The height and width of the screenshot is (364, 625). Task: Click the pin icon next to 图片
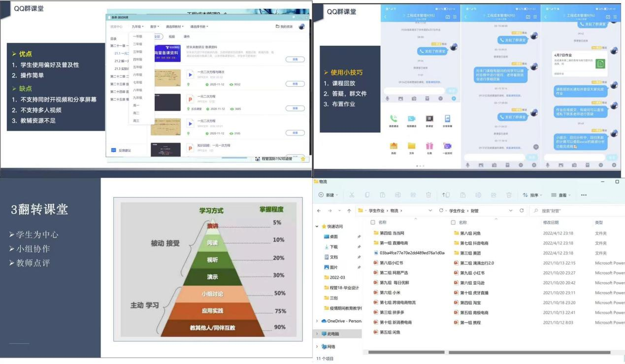[x=359, y=267]
